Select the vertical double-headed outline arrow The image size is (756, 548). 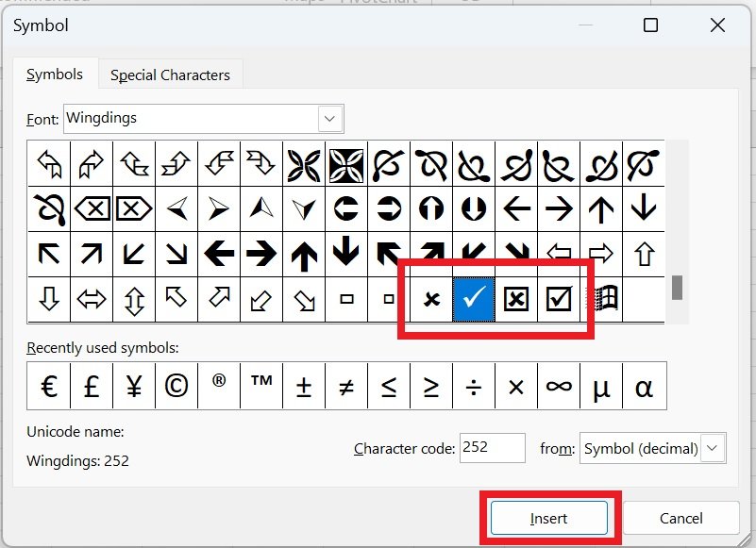coord(134,299)
